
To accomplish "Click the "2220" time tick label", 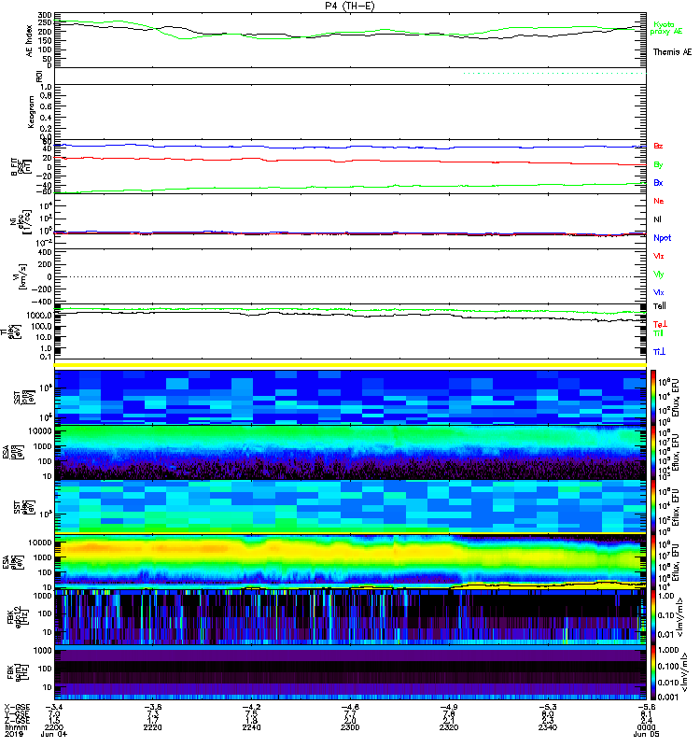I will [152, 727].
